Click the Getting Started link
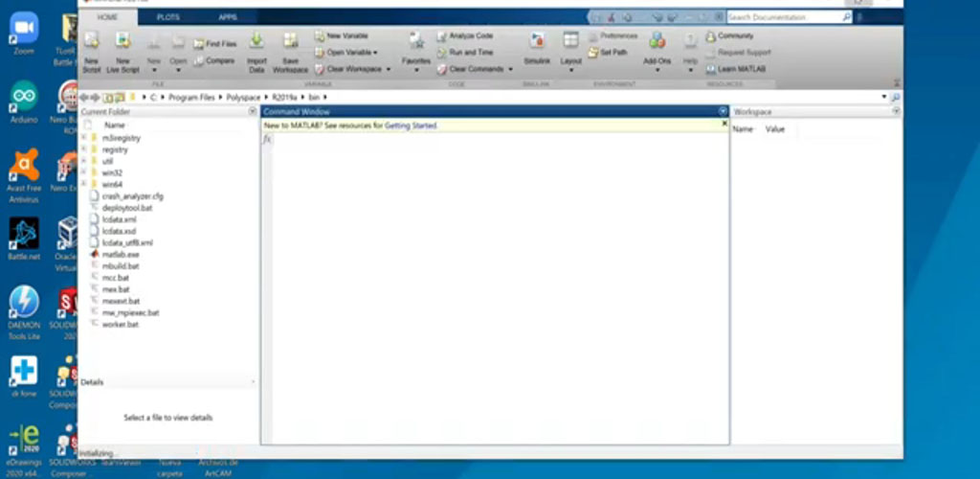The width and height of the screenshot is (980, 479). pos(411,125)
